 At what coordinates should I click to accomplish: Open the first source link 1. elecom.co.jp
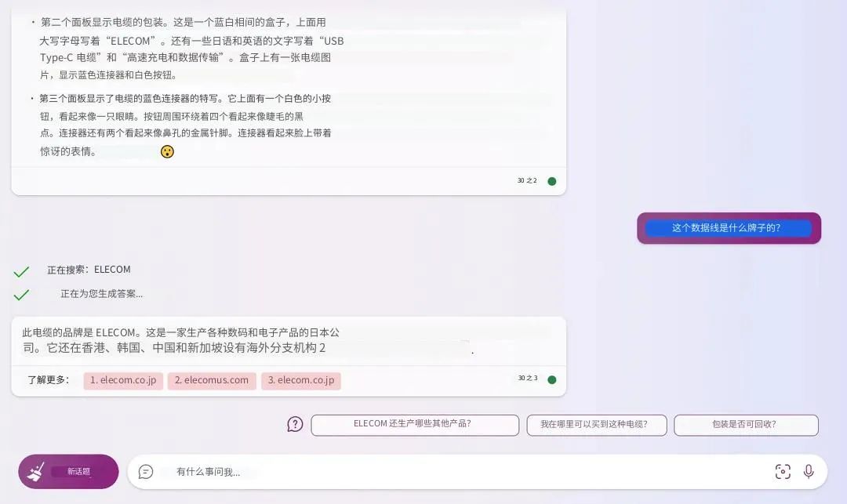[123, 380]
